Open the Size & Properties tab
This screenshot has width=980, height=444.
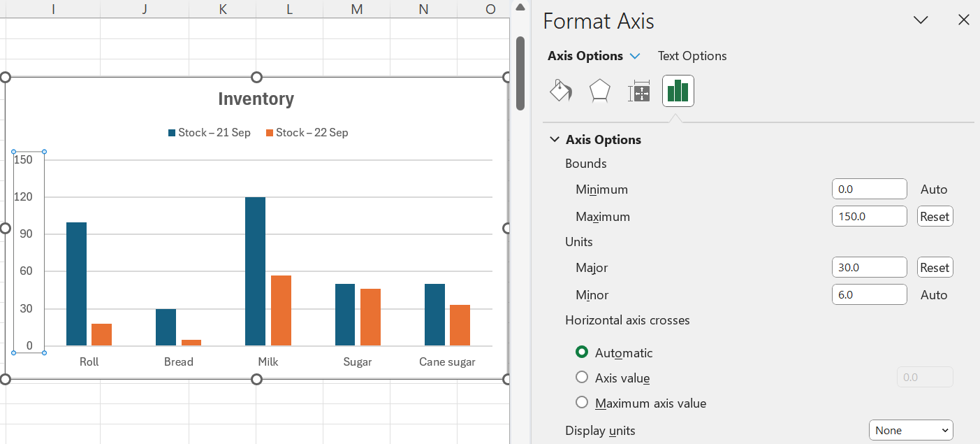pyautogui.click(x=639, y=91)
